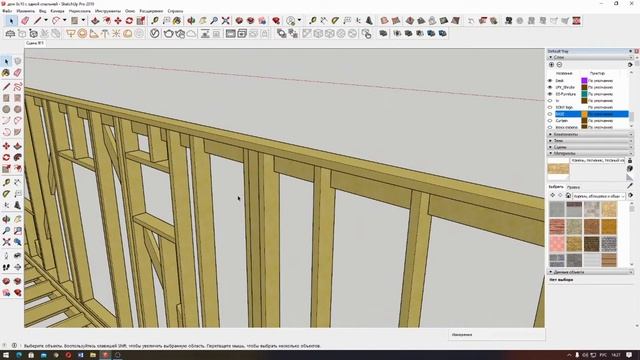Click the material name input field
The width and height of the screenshot is (640, 360).
pyautogui.click(x=598, y=160)
